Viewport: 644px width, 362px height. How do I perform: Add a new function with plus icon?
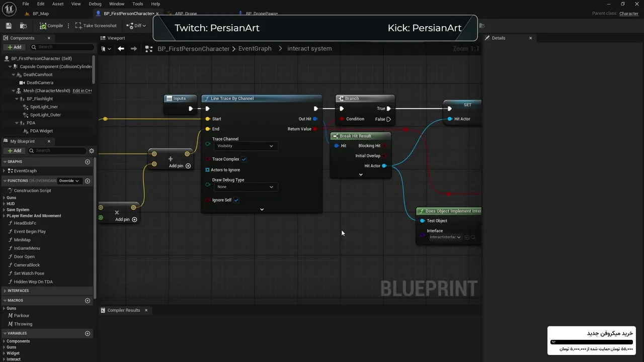click(x=88, y=181)
